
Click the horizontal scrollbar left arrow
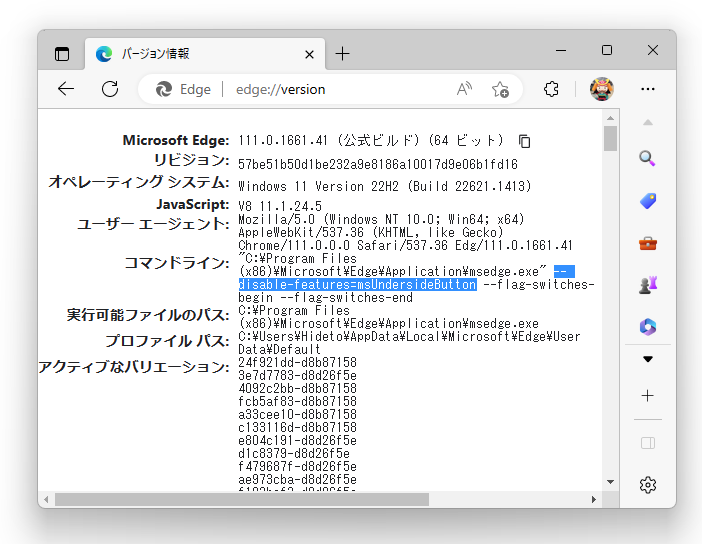pos(46,499)
